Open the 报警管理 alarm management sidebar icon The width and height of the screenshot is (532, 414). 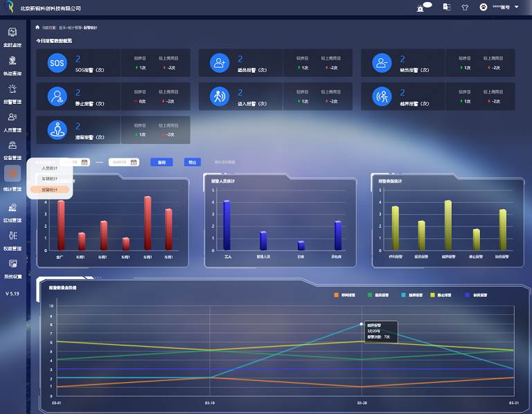point(12,89)
